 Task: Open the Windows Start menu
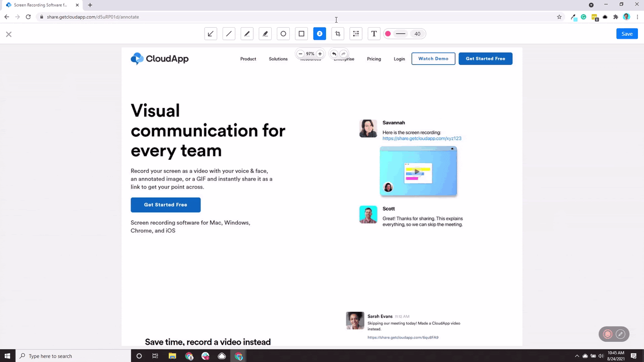(x=7, y=356)
